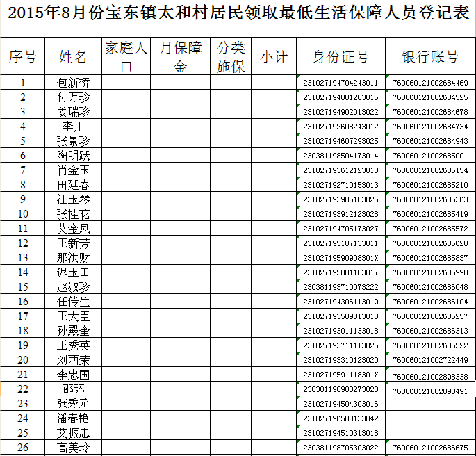
Task: Select name cell 汪玉琴
Action: (x=73, y=199)
